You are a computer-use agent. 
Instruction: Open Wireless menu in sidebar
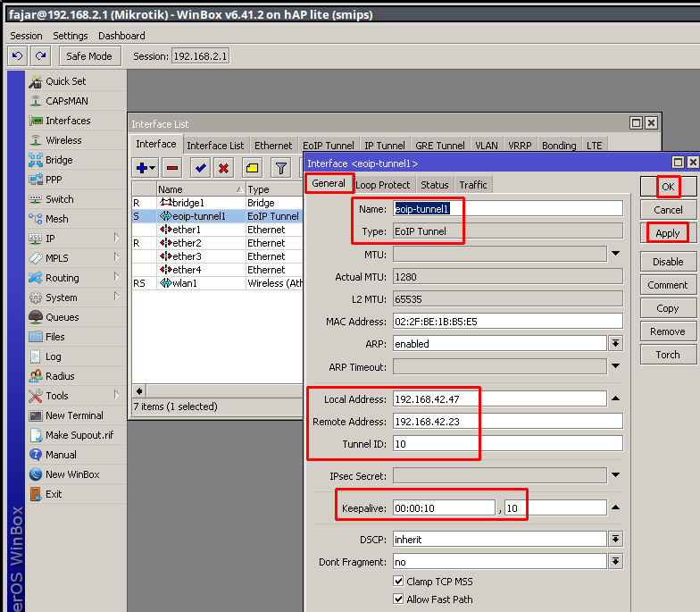63,140
